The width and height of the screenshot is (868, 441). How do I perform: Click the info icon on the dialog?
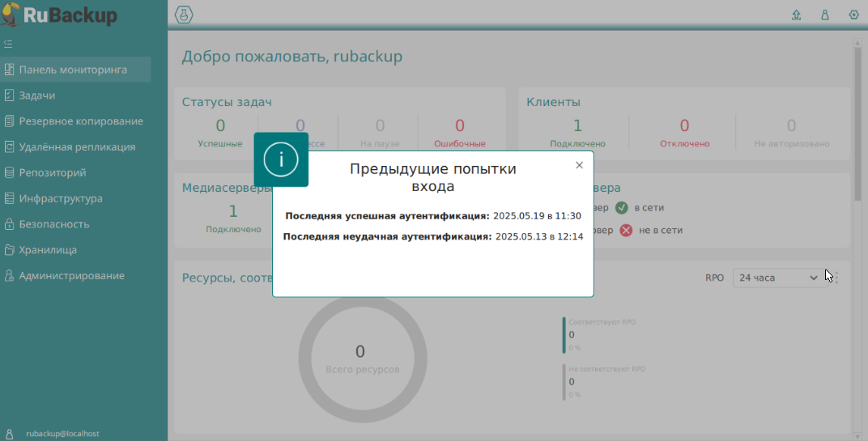281,159
